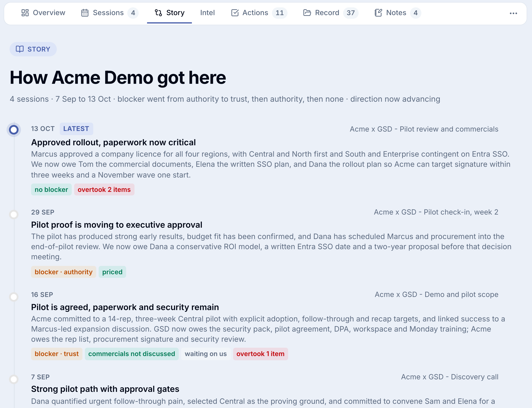Click the 'overtook 2 items' tag

(104, 189)
